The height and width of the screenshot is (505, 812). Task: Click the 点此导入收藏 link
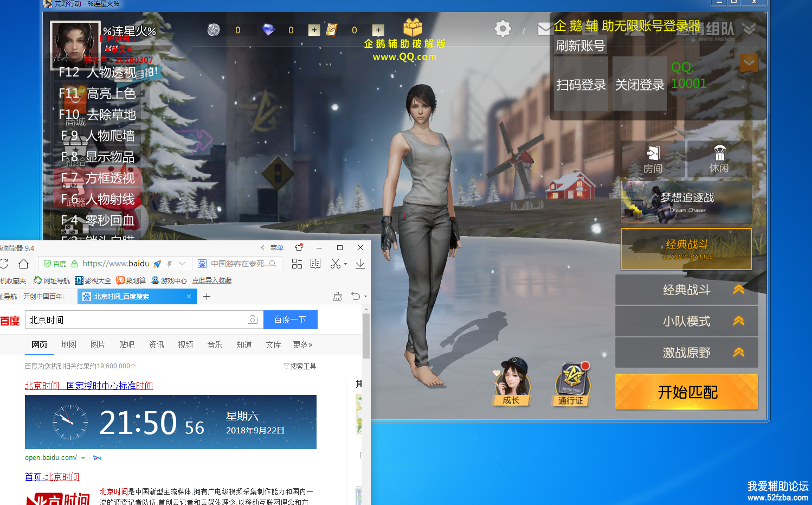[212, 280]
